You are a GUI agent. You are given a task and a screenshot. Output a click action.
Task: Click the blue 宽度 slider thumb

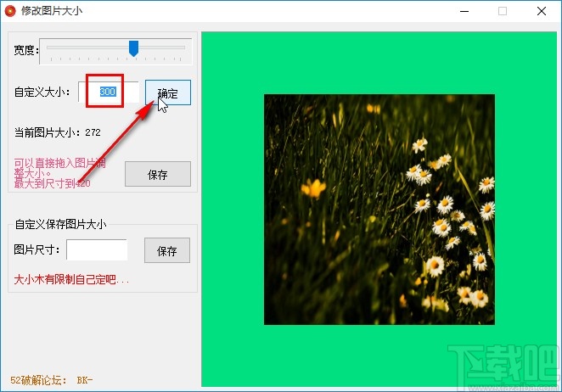point(133,48)
